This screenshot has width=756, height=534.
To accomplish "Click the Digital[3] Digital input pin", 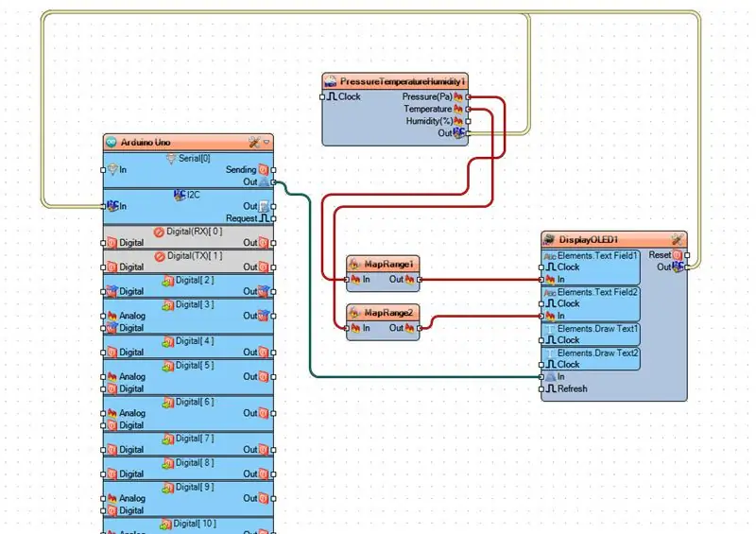I will point(103,328).
